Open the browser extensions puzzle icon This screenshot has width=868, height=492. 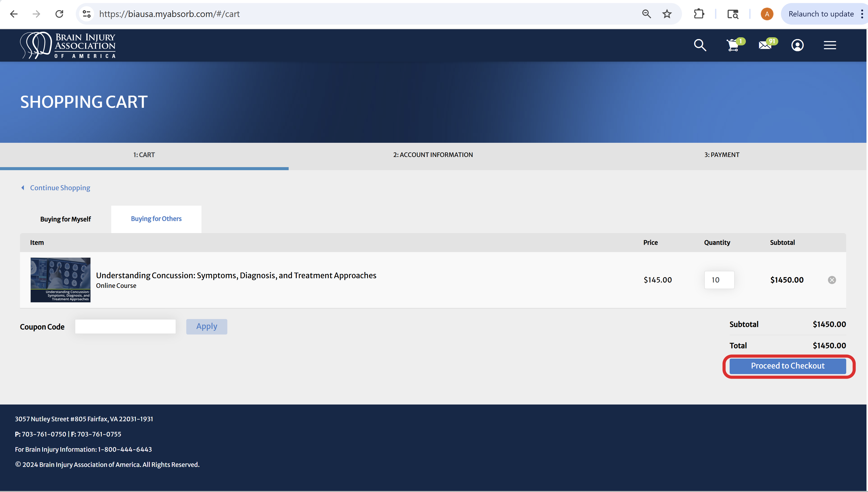699,14
